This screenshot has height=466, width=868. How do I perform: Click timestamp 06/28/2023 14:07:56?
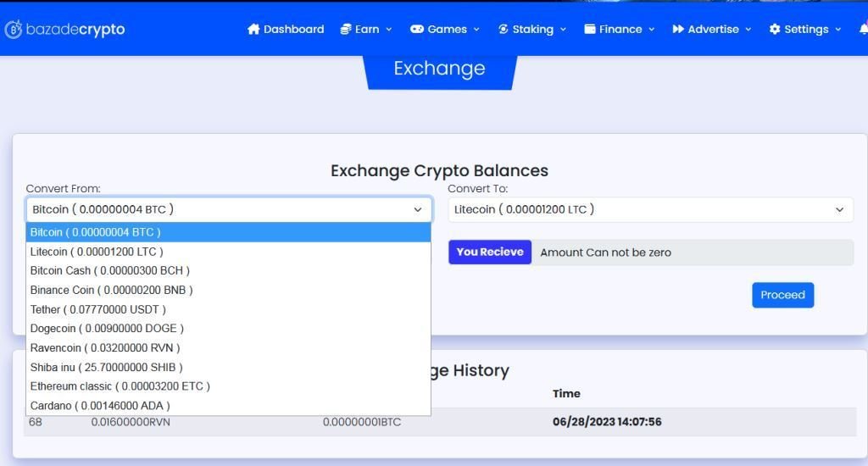[x=607, y=422]
